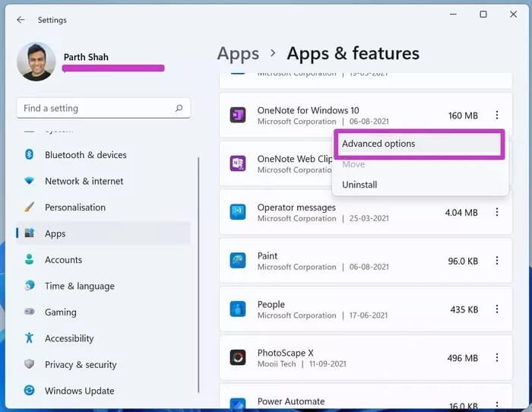The width and height of the screenshot is (532, 412).
Task: Minimize the Settings window
Action: 453,14
